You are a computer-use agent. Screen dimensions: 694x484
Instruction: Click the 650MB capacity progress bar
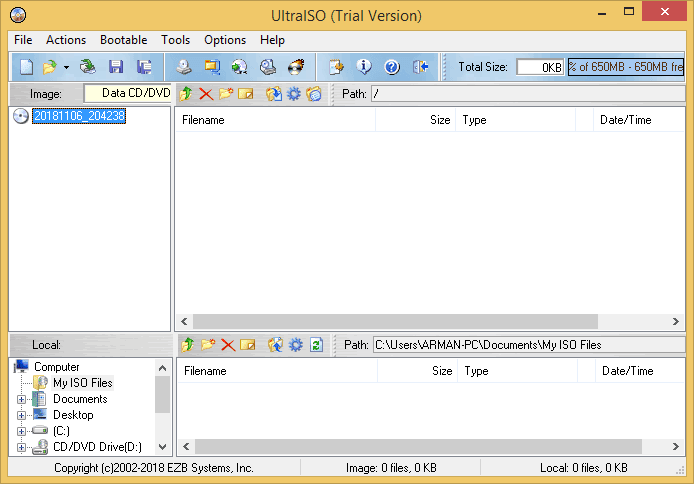[x=626, y=67]
